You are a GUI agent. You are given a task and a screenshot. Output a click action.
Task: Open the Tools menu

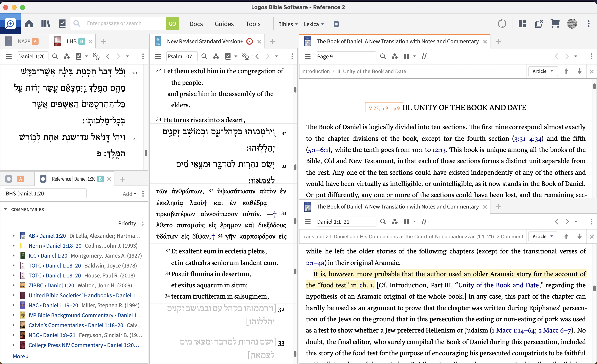(x=253, y=24)
